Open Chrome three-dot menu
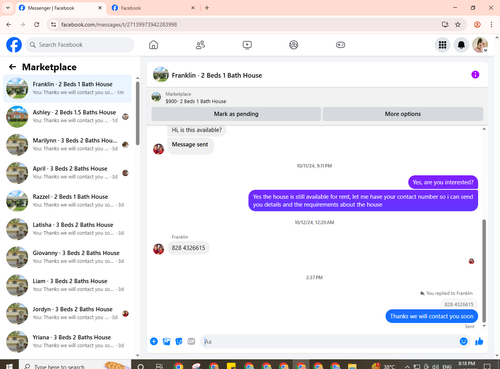500x369 pixels. [491, 24]
